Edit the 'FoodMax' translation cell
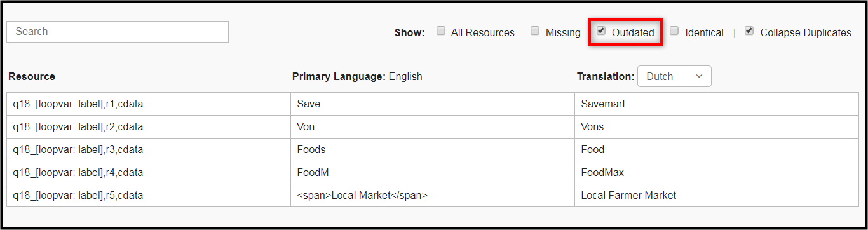The width and height of the screenshot is (868, 230). [717, 172]
